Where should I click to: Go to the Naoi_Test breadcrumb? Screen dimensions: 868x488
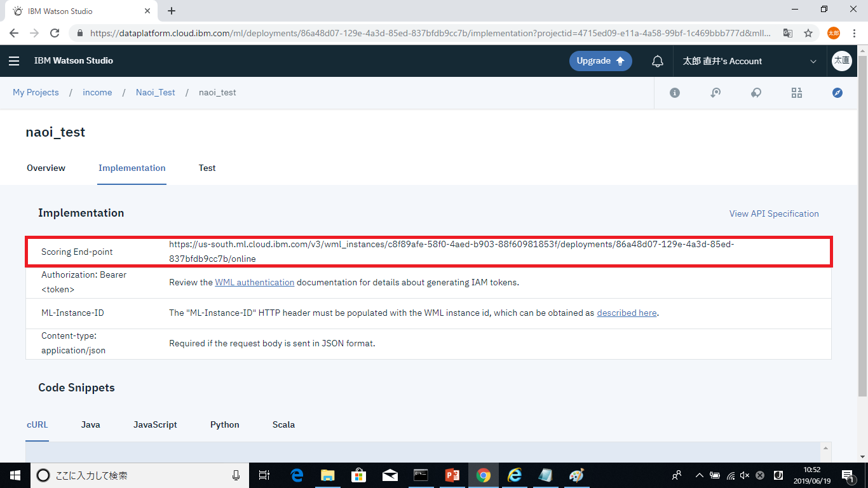(156, 93)
